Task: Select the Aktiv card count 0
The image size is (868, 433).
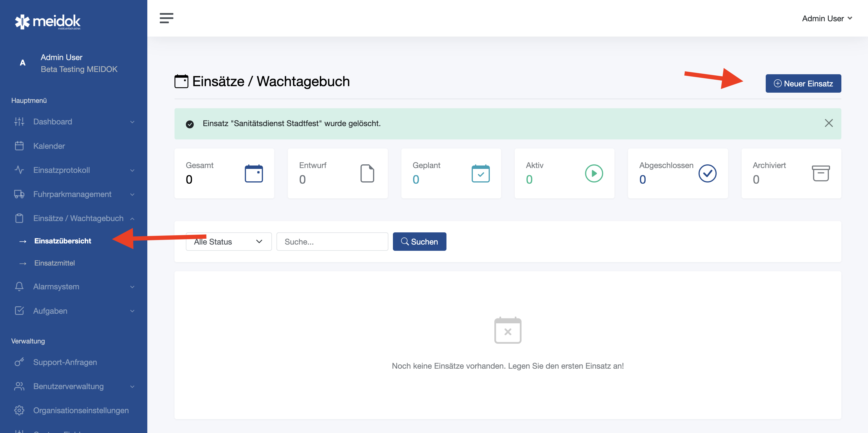Action: (529, 180)
